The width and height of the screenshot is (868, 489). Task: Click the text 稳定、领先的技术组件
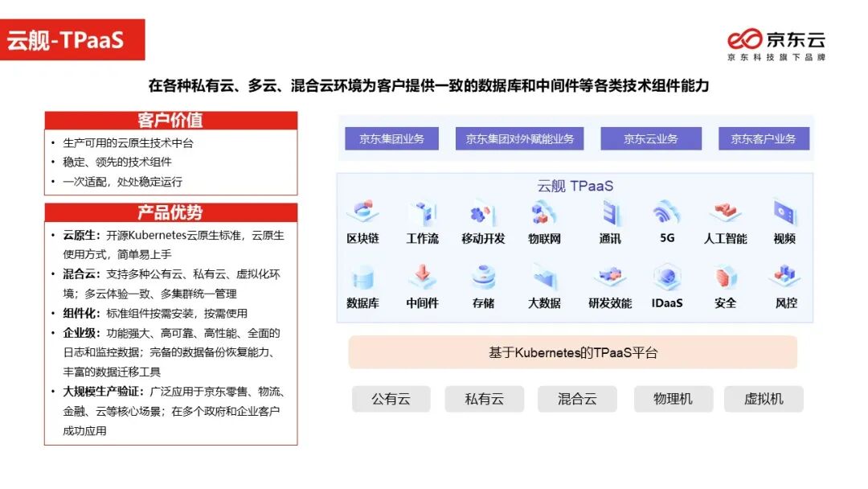[x=117, y=162]
